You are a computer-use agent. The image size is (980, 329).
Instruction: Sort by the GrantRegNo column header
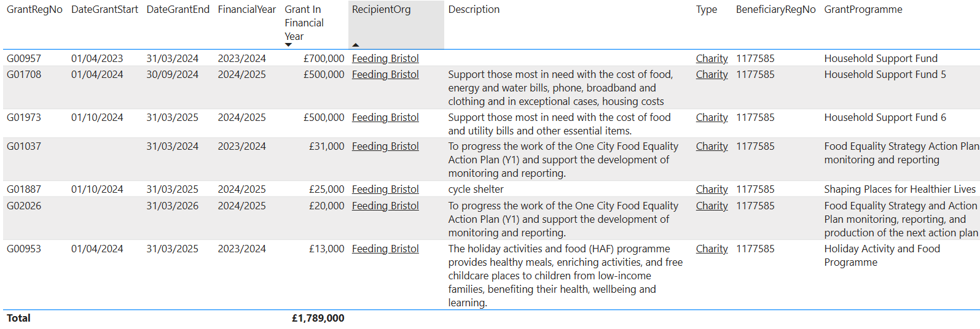[x=34, y=10]
